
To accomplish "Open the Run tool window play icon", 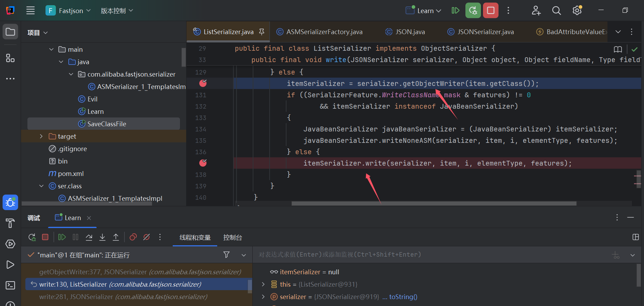I will 10,265.
